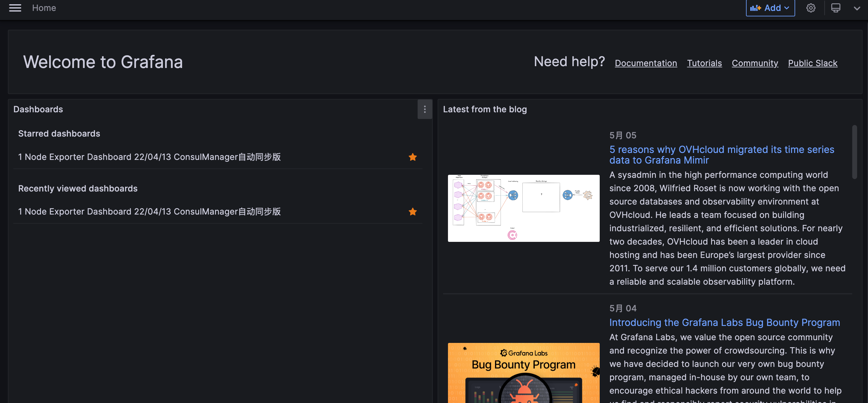Open the Public Slack link
Screen dimensions: 868x403
pyautogui.click(x=812, y=63)
